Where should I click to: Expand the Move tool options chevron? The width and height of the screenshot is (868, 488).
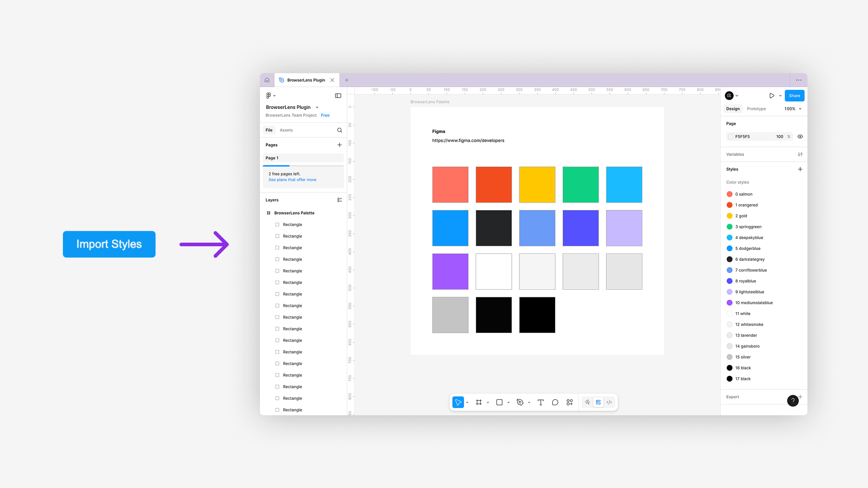click(467, 403)
